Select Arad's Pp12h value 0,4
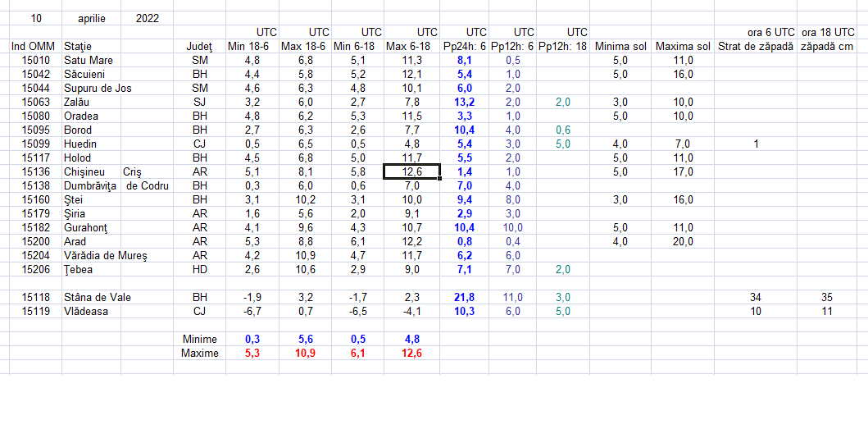This screenshot has height=443, width=868. coord(512,242)
